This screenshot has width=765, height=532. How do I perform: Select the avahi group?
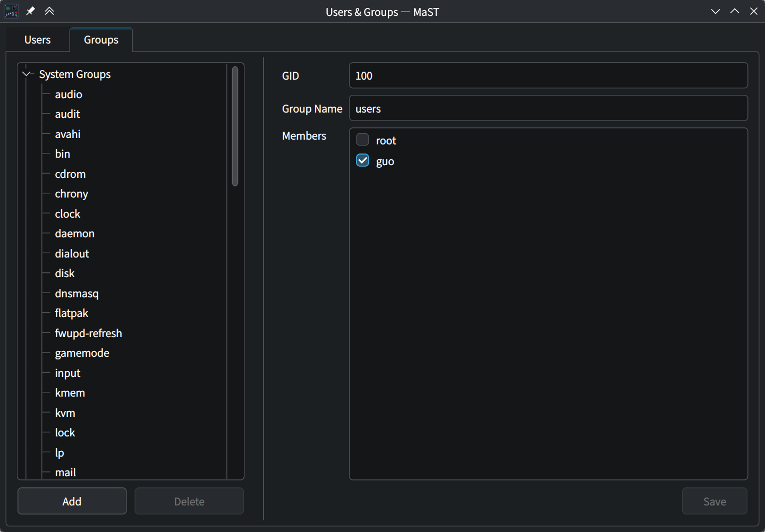pyautogui.click(x=68, y=134)
